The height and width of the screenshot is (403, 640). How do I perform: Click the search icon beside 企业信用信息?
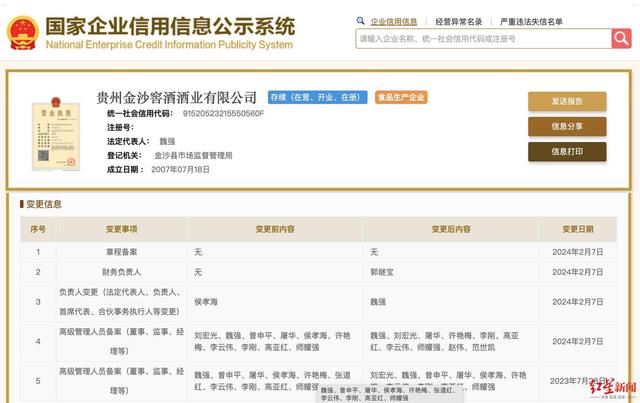pos(361,20)
